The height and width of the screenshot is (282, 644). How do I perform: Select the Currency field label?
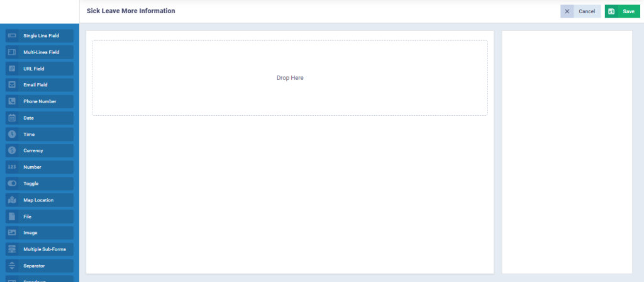(x=33, y=150)
